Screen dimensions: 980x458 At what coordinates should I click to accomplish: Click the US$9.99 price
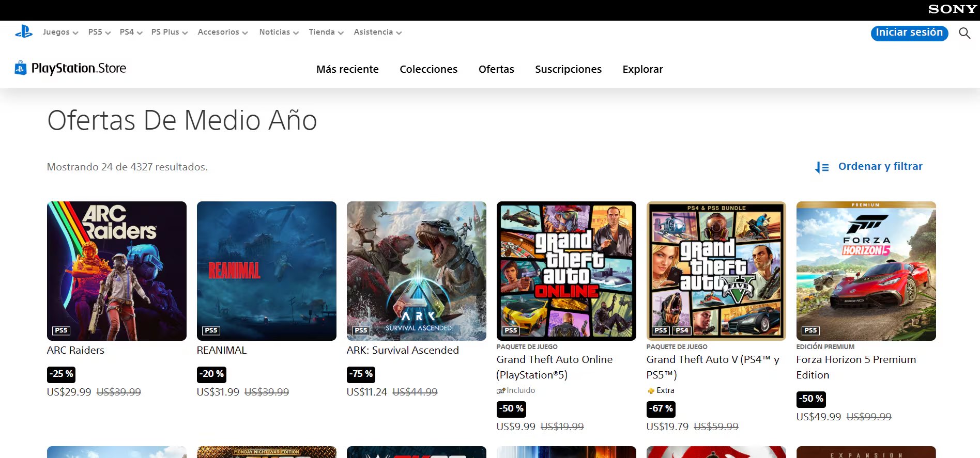[x=516, y=427]
